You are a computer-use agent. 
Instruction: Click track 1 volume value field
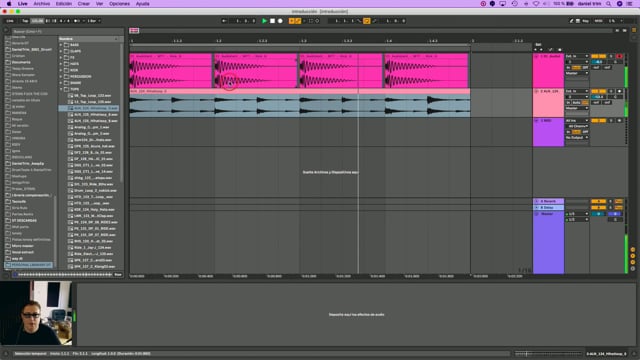click(598, 62)
